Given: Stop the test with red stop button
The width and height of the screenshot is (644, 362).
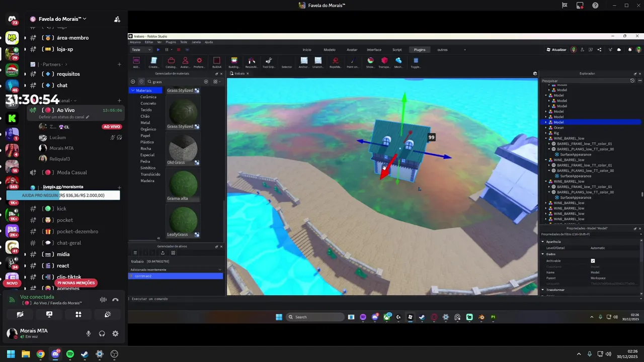Looking at the screenshot, I should [178, 50].
